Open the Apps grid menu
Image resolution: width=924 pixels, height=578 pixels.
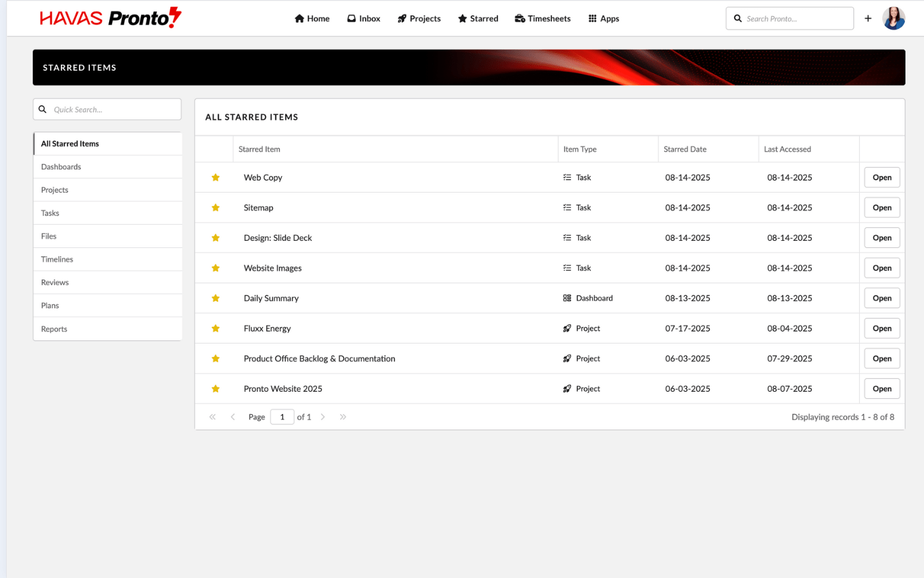pos(603,19)
